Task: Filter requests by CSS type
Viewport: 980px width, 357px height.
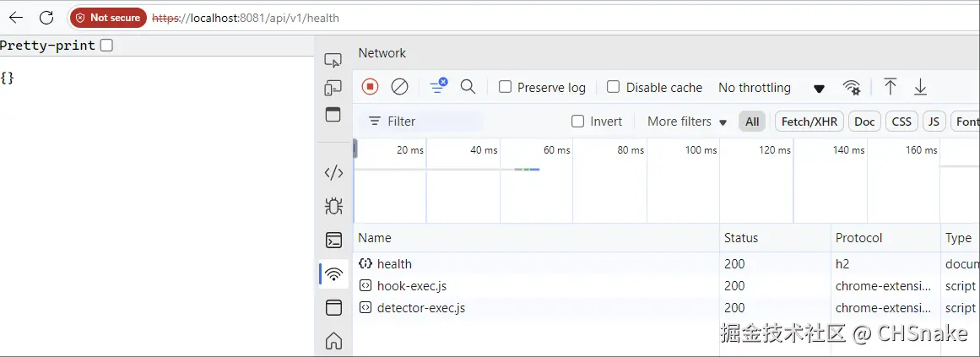Action: 901,122
